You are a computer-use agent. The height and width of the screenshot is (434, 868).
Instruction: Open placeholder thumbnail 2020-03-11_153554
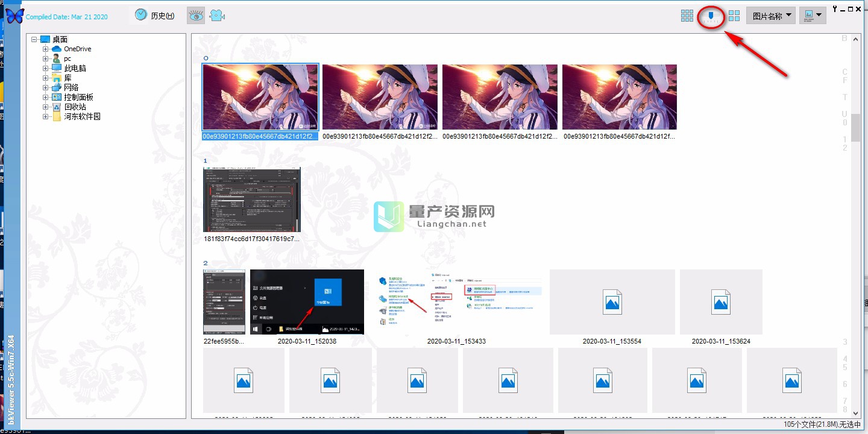612,301
